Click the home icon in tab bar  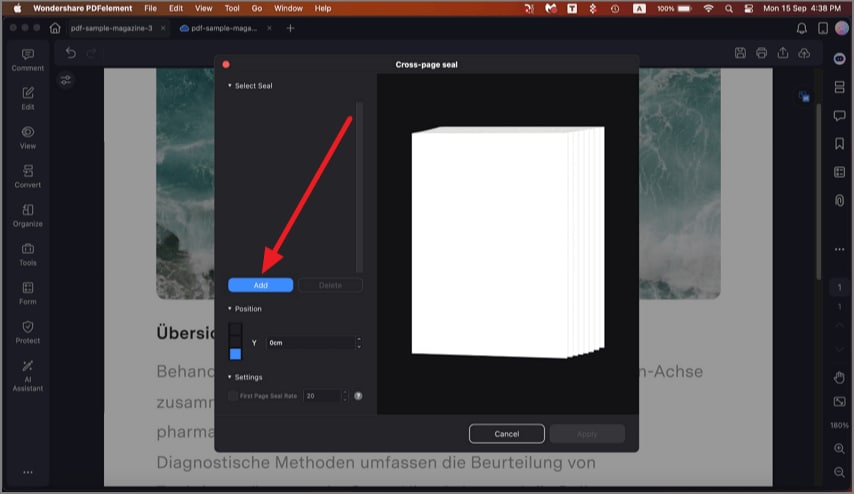pos(55,28)
